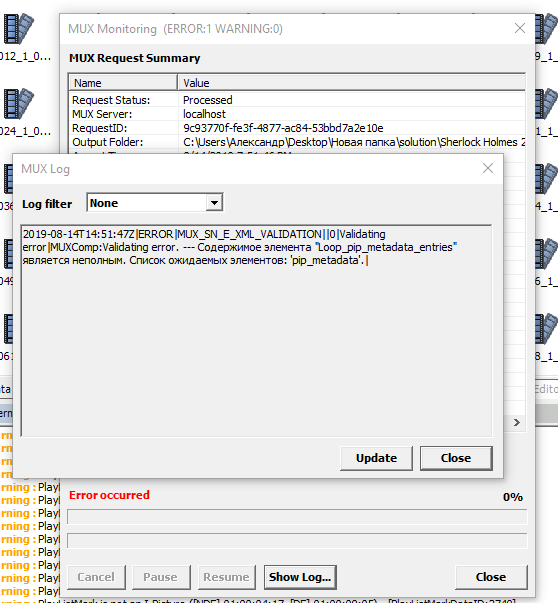The height and width of the screenshot is (603, 558).
Task: Close the MUX Log dialog with X
Action: (488, 168)
